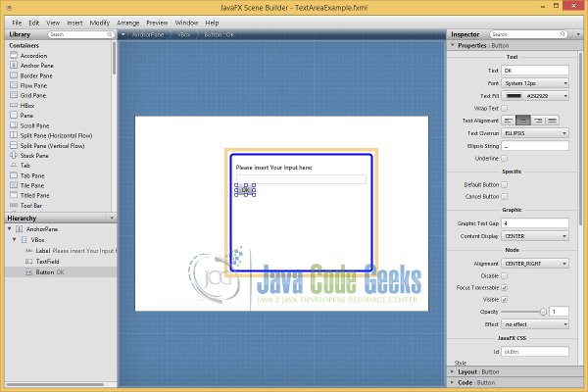This screenshot has width=588, height=392.
Task: Select the Anchor Pane icon
Action: (x=14, y=65)
